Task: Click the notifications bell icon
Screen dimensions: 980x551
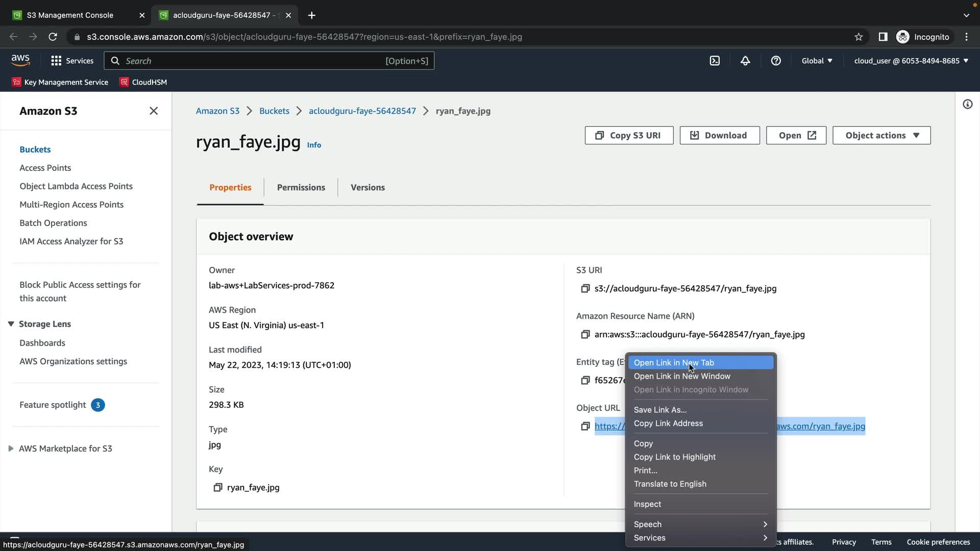Action: point(745,61)
